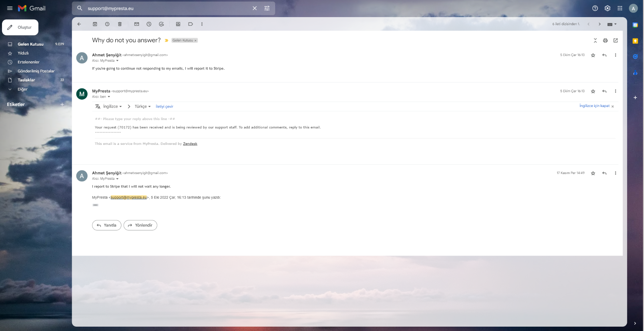Star the MyPresta message
This screenshot has width=644, height=331.
pyautogui.click(x=593, y=92)
